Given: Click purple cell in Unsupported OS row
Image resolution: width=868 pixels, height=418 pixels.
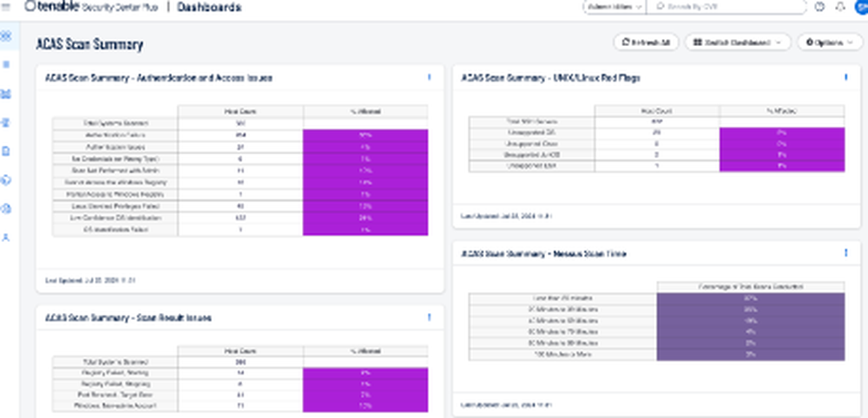Looking at the screenshot, I should click(782, 133).
